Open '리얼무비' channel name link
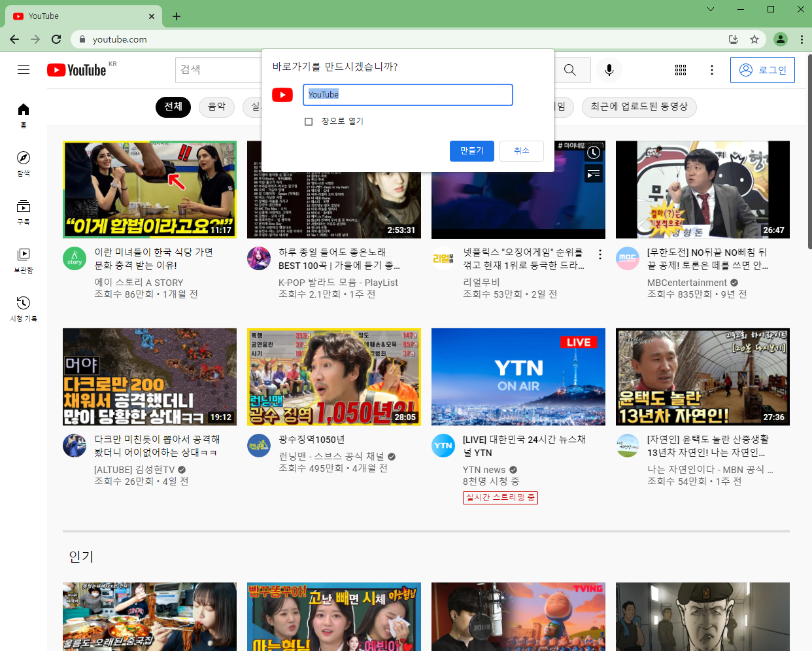Viewport: 812px width, 651px height. click(x=481, y=283)
